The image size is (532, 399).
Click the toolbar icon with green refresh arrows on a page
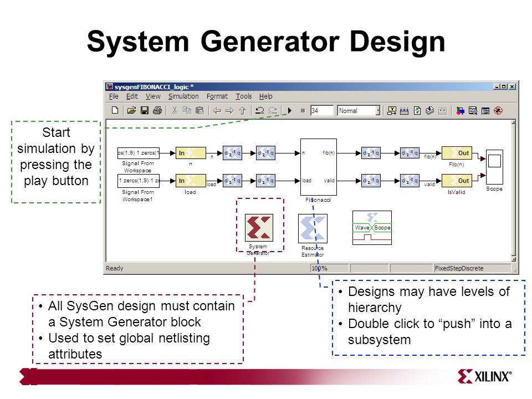coord(417,111)
